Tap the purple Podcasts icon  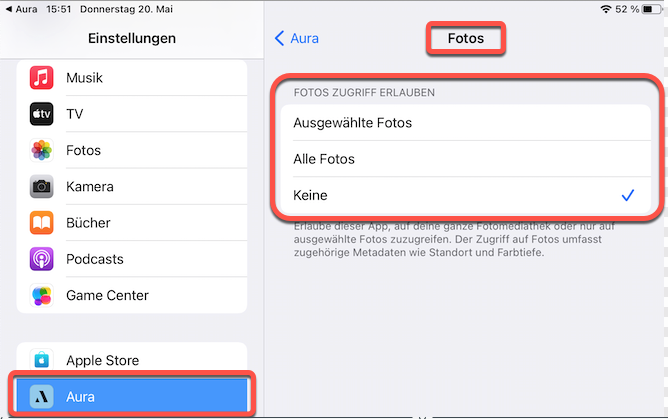click(41, 258)
